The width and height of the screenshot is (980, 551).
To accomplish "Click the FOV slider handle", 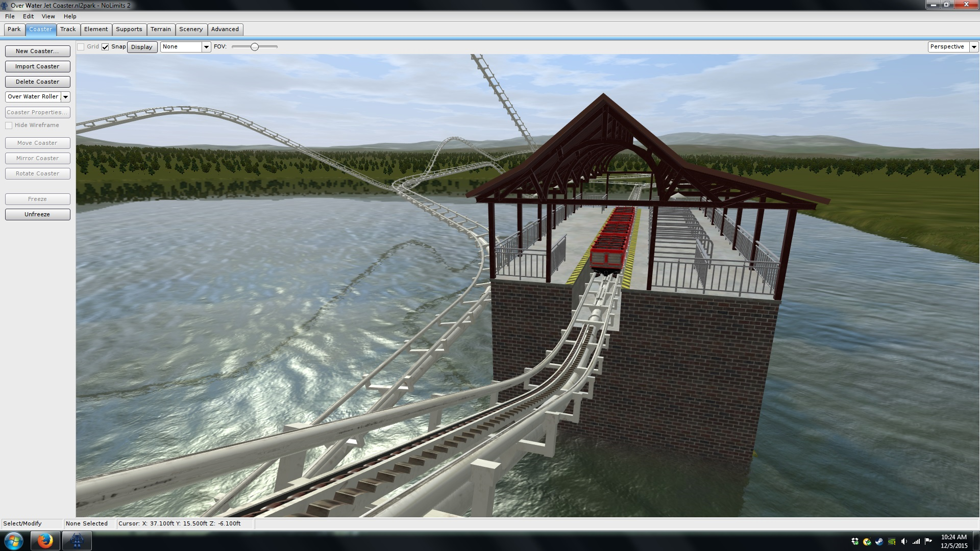I will 254,47.
